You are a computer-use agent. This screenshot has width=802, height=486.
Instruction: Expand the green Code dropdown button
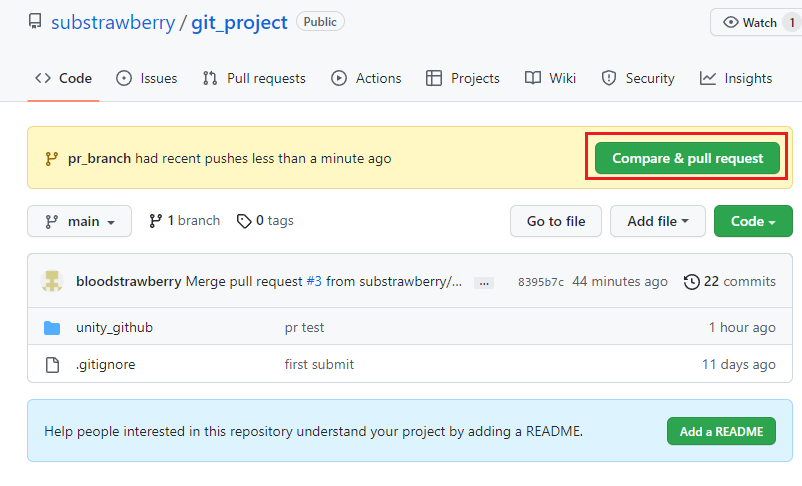point(753,221)
